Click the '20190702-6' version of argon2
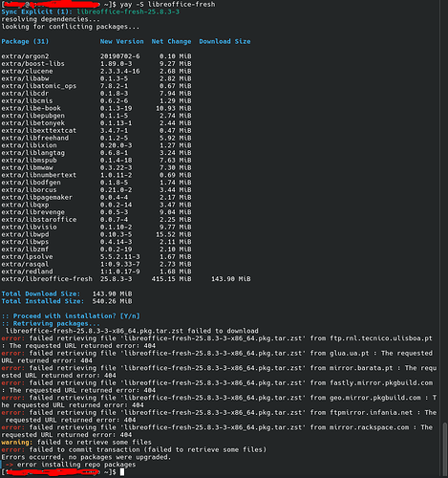 point(120,56)
